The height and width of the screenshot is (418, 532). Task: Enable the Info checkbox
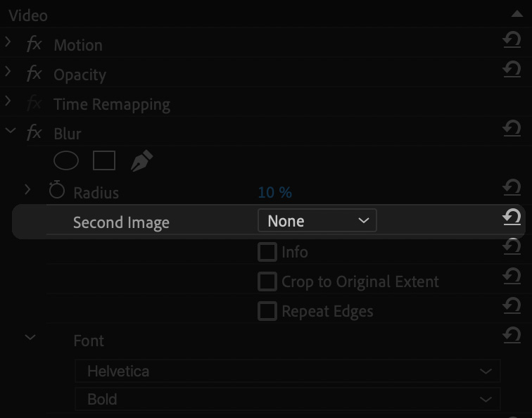[x=267, y=252]
